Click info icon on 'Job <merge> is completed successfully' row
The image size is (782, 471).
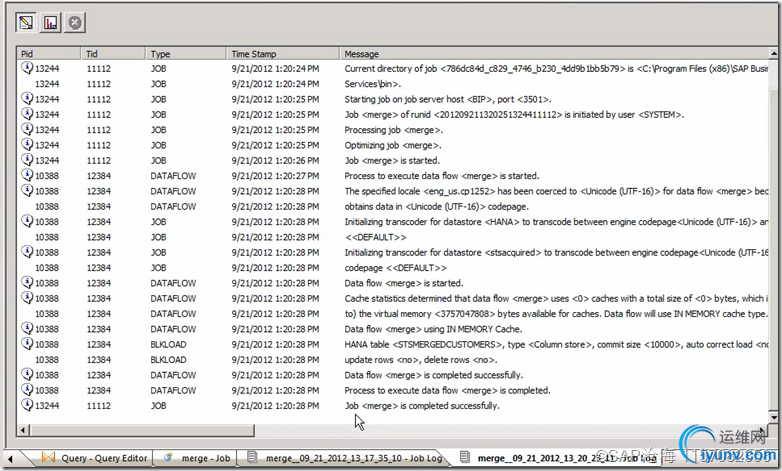27,405
